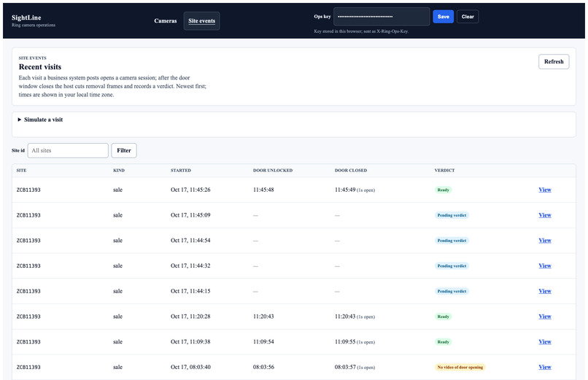Click the door unlocked time 11:45:48
The height and width of the screenshot is (380, 588).
[x=263, y=190]
